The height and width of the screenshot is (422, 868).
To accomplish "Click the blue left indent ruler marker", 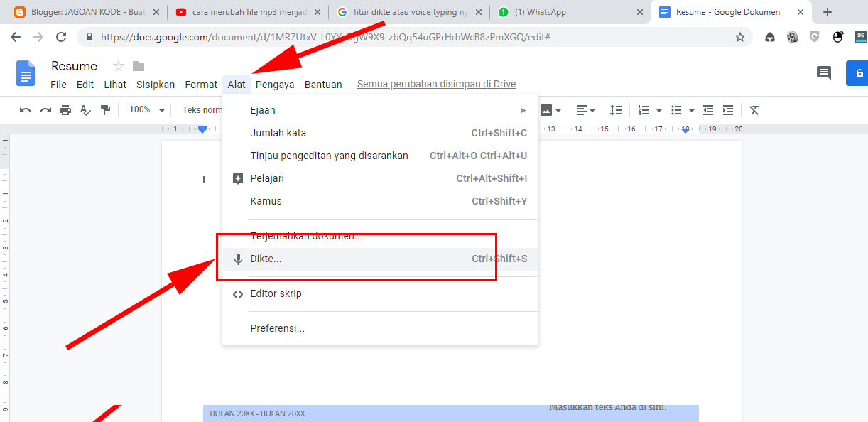I will (202, 129).
